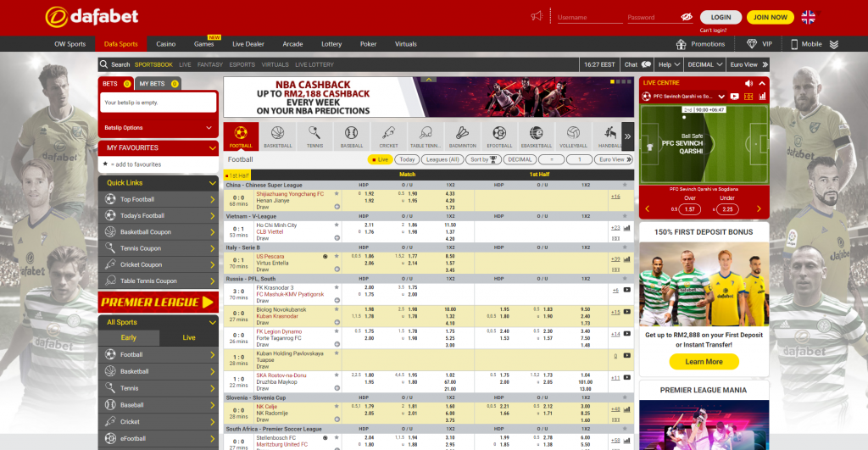
Task: Select the Basketball sport icon
Action: click(x=278, y=136)
